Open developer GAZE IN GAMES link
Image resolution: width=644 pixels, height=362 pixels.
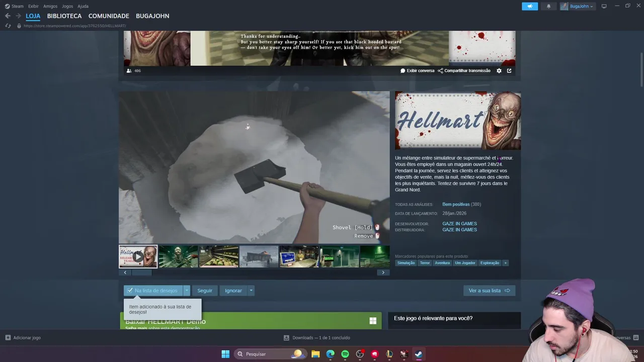coord(459,224)
